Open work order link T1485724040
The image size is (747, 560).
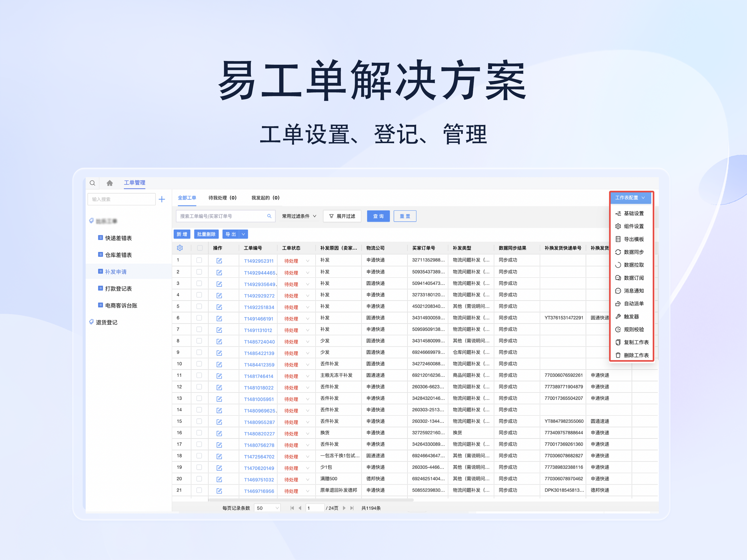[x=259, y=341]
